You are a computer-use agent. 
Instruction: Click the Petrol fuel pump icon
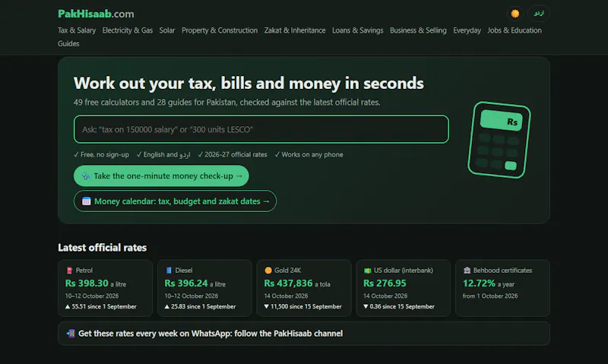[x=69, y=271]
